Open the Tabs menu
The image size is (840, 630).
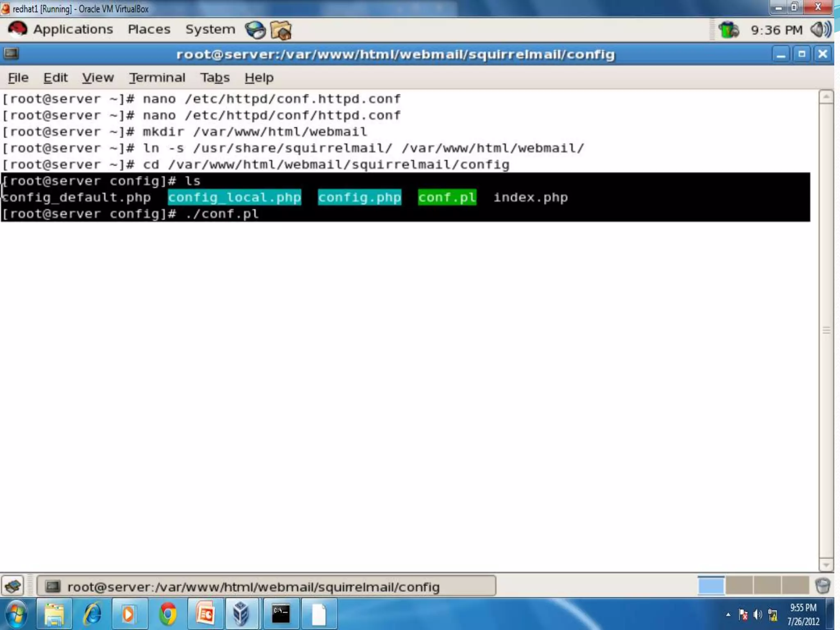point(215,78)
